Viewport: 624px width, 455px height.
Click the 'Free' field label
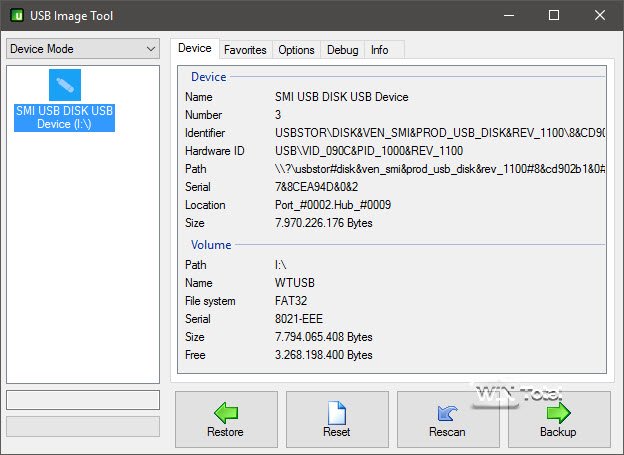(x=195, y=355)
